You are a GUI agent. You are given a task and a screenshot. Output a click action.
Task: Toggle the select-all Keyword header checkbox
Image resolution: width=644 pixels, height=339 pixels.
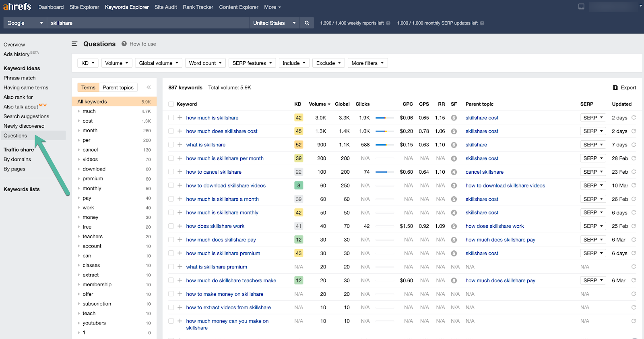click(171, 104)
